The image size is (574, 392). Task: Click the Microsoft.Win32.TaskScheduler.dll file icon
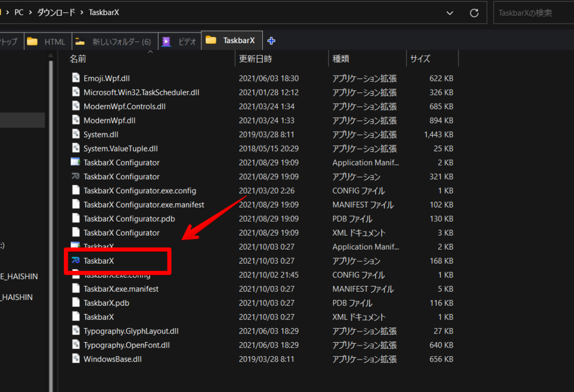(76, 91)
